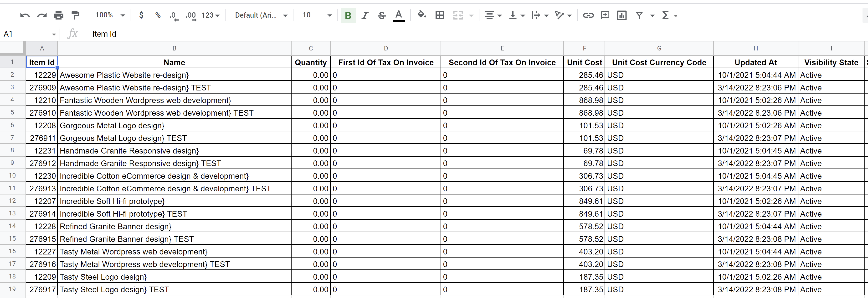Screen dimensions: 868x298
Task: Select column A header
Action: coord(42,48)
